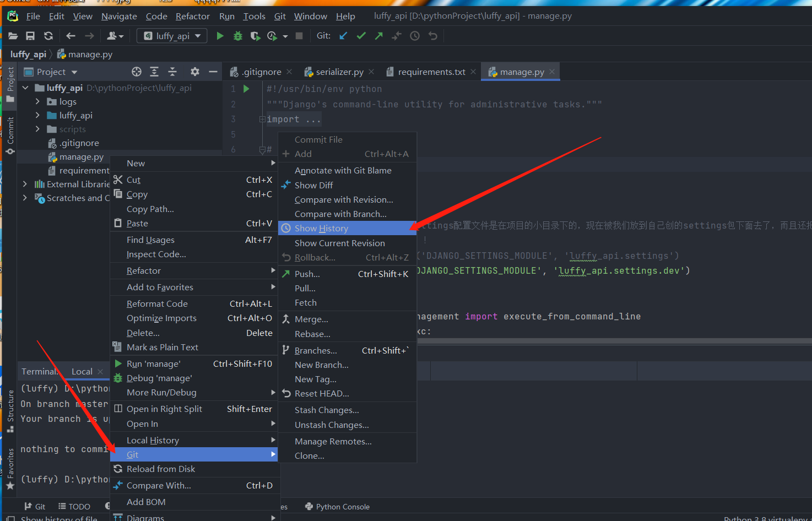The width and height of the screenshot is (812, 521).
Task: Close the Local terminal tab
Action: pos(100,371)
